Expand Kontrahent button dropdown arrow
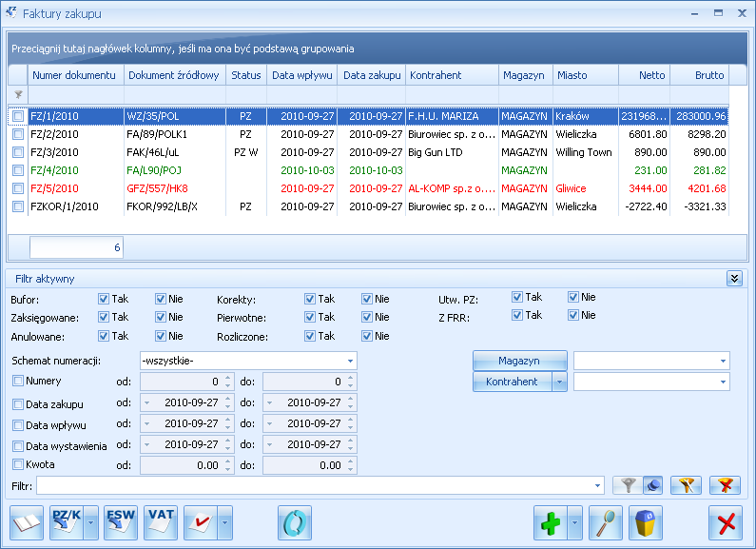 click(559, 382)
